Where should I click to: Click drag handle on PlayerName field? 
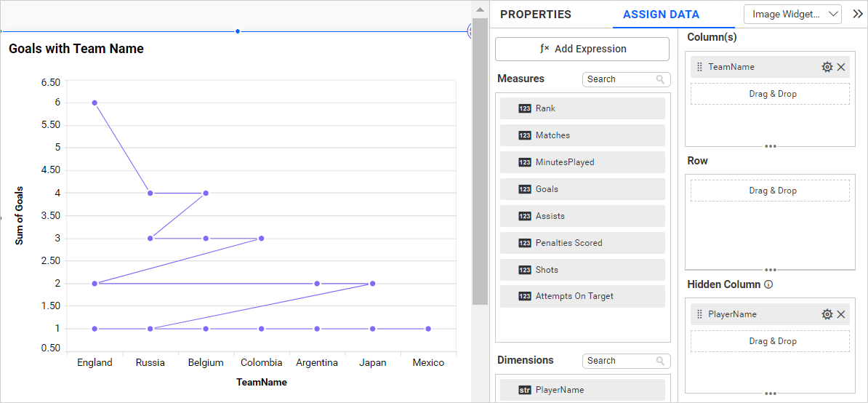coord(699,314)
